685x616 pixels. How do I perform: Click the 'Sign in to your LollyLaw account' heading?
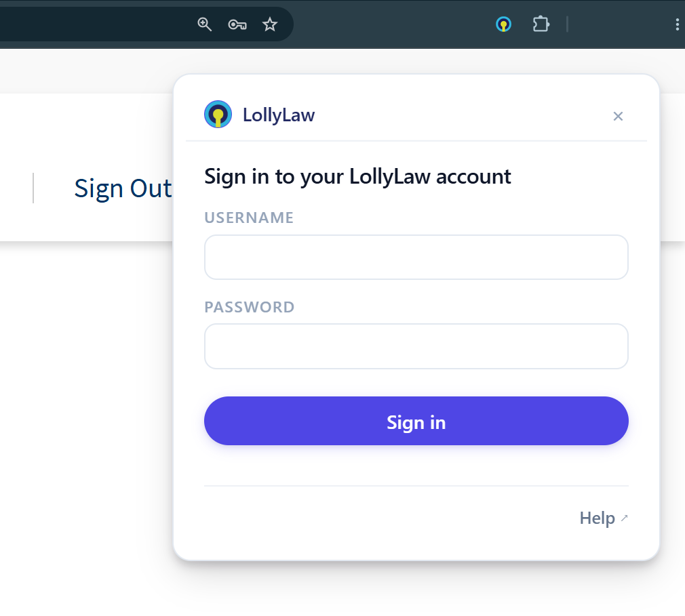click(x=357, y=177)
